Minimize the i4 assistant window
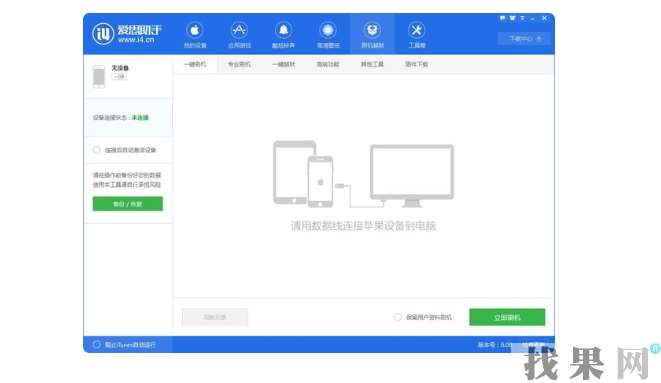 point(532,18)
